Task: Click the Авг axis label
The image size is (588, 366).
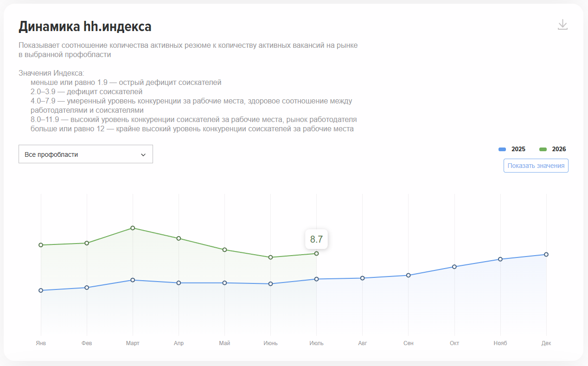Action: (363, 343)
